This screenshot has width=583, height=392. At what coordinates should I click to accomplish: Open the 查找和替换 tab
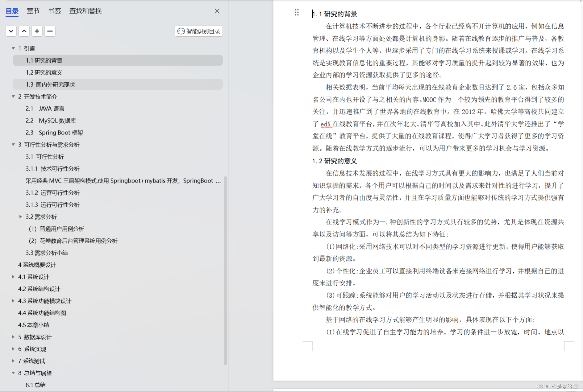(85, 11)
